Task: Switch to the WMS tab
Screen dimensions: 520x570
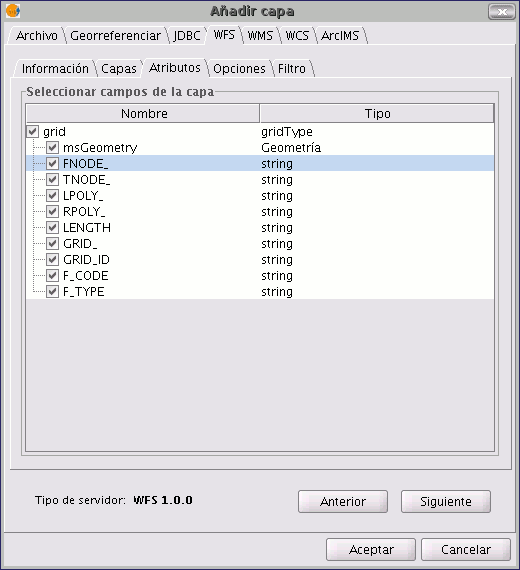Action: (260, 36)
